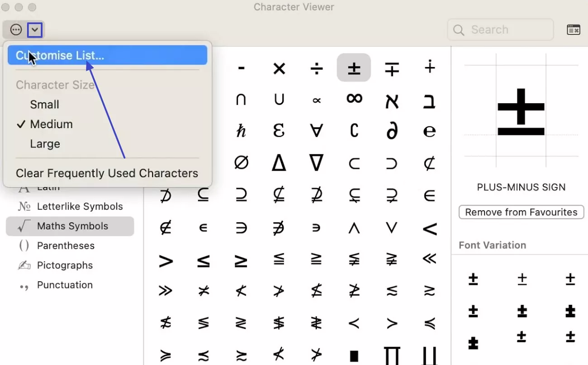Select the infinity symbol in the grid

pyautogui.click(x=354, y=99)
